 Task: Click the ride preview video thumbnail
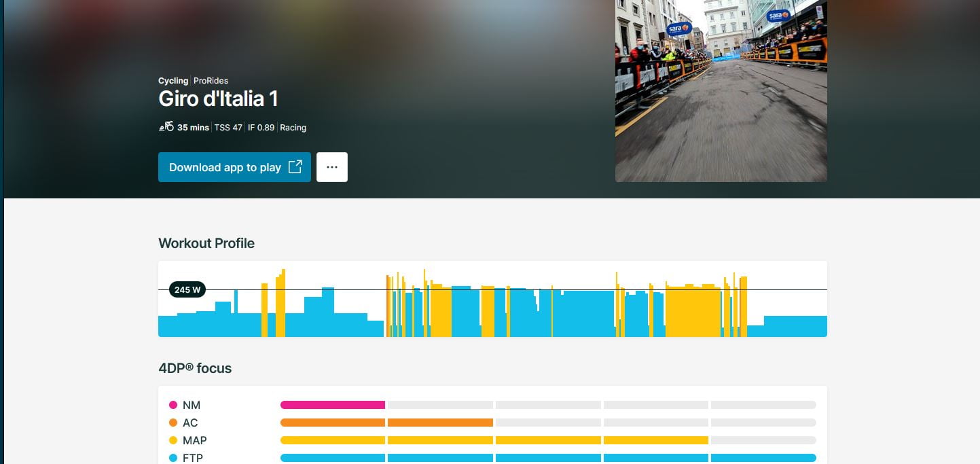[721, 91]
